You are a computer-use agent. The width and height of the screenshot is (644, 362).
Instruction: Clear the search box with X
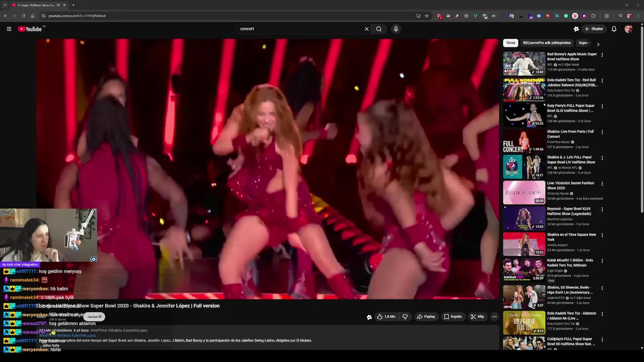(x=367, y=29)
